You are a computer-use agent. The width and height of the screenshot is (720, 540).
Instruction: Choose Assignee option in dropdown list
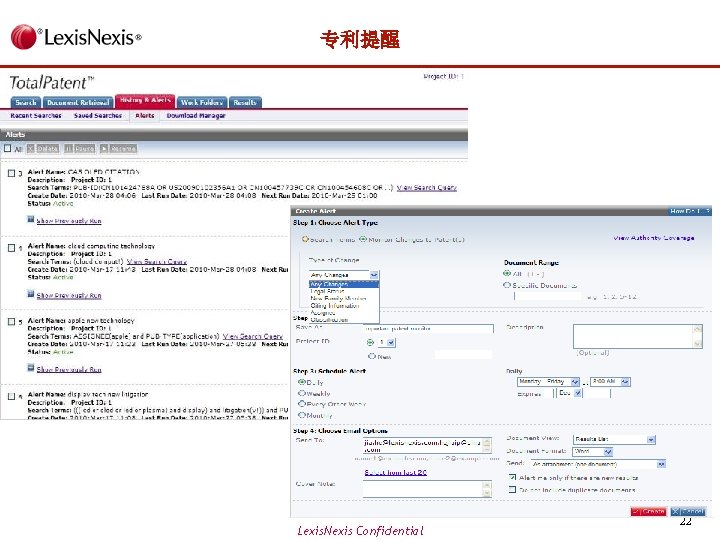point(344,312)
